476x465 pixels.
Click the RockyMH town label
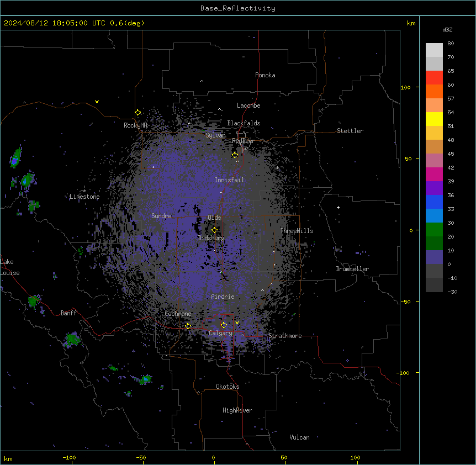(x=135, y=125)
